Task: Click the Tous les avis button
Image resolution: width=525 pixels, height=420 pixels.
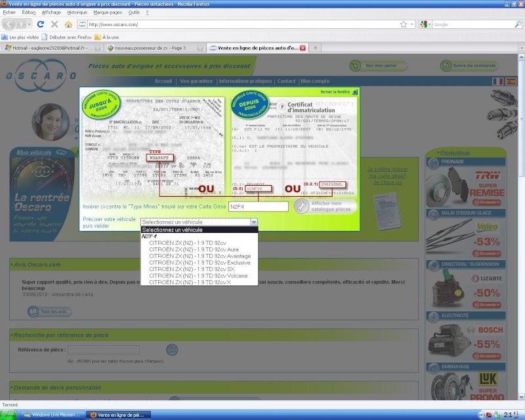Action: click(50, 312)
